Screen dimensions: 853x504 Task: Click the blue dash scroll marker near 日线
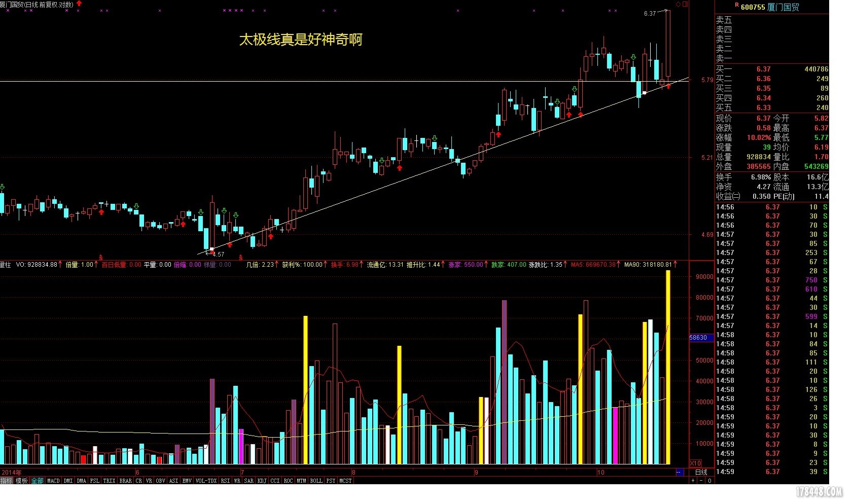click(679, 472)
